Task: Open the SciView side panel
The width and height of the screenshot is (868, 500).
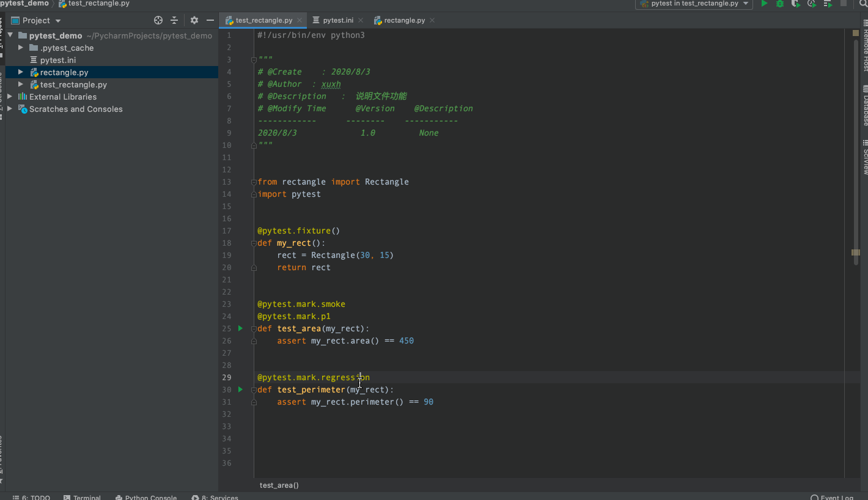Action: (864, 157)
